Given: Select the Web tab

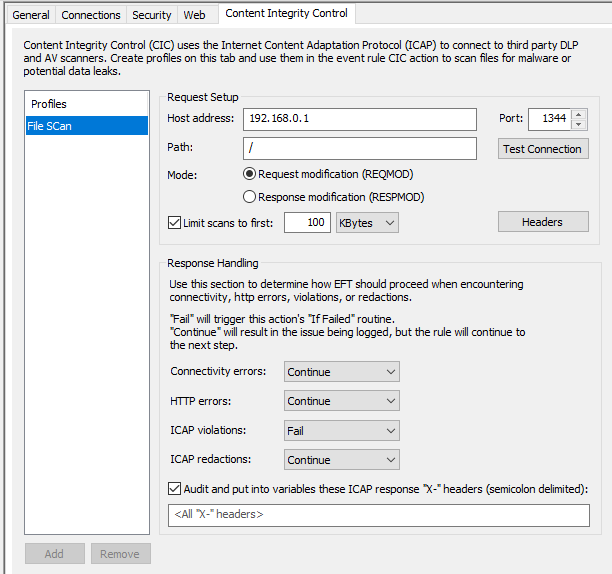Looking at the screenshot, I should 194,15.
